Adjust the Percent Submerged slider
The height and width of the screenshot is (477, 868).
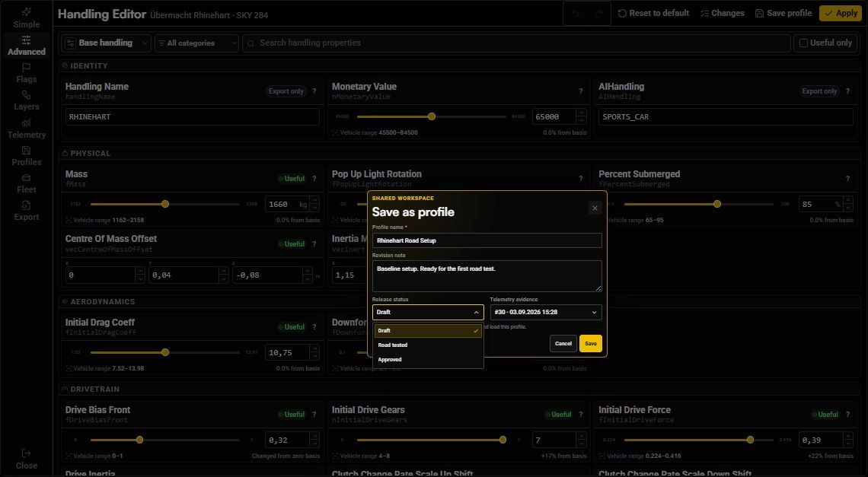[699, 204]
